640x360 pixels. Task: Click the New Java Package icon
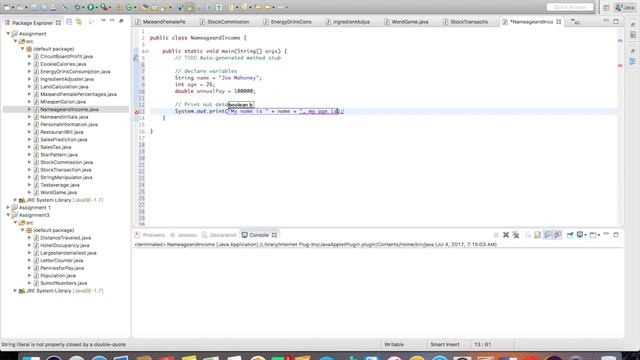(119, 7)
